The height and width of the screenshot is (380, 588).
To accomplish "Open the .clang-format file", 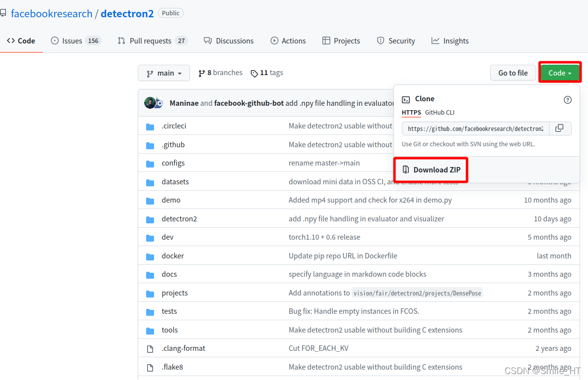I will 183,348.
